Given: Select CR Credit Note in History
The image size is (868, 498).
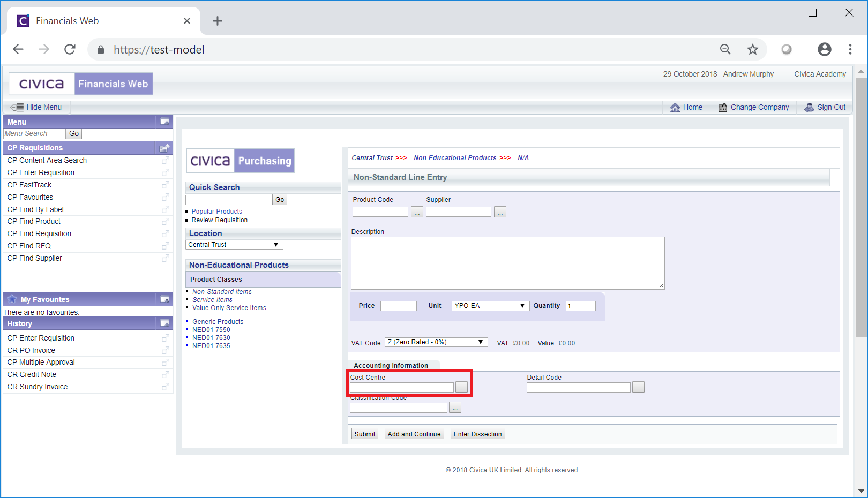Looking at the screenshot, I should 32,374.
